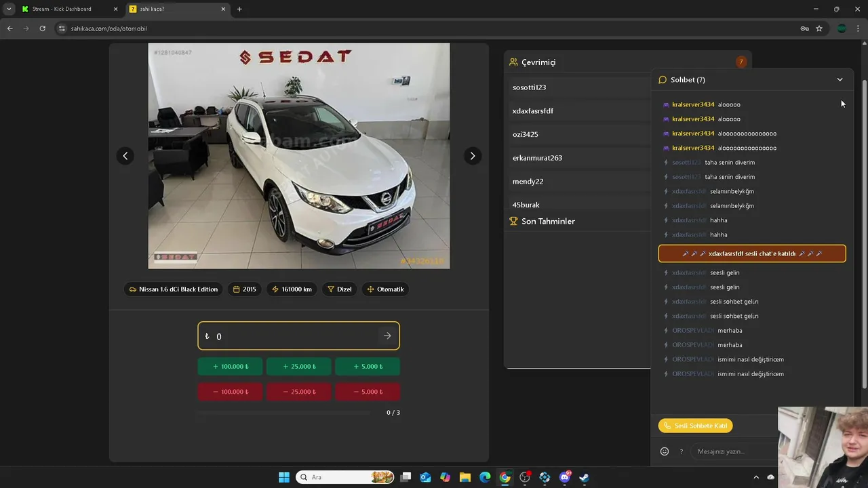Focus the Mesajınızı yazın message box
Screen dimensions: 868x488
point(734,451)
